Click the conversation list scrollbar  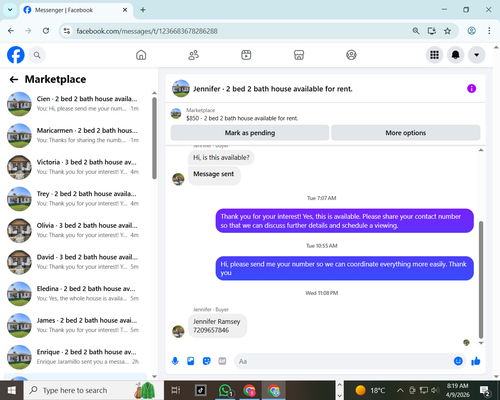pos(154,138)
